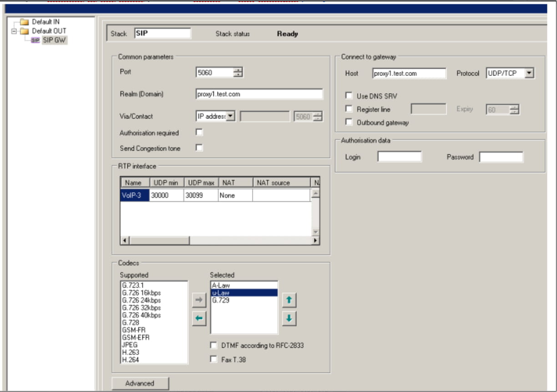Enable DTMF according to RFC-2833
The image size is (557, 392).
(x=214, y=345)
